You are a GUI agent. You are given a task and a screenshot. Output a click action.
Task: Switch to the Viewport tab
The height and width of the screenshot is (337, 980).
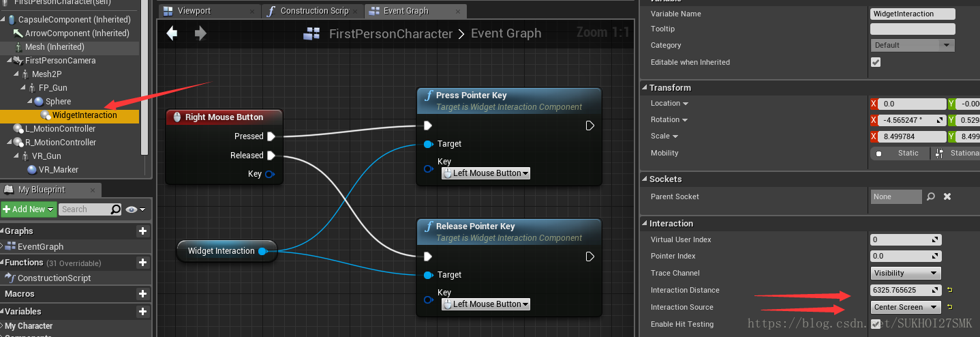tap(209, 11)
